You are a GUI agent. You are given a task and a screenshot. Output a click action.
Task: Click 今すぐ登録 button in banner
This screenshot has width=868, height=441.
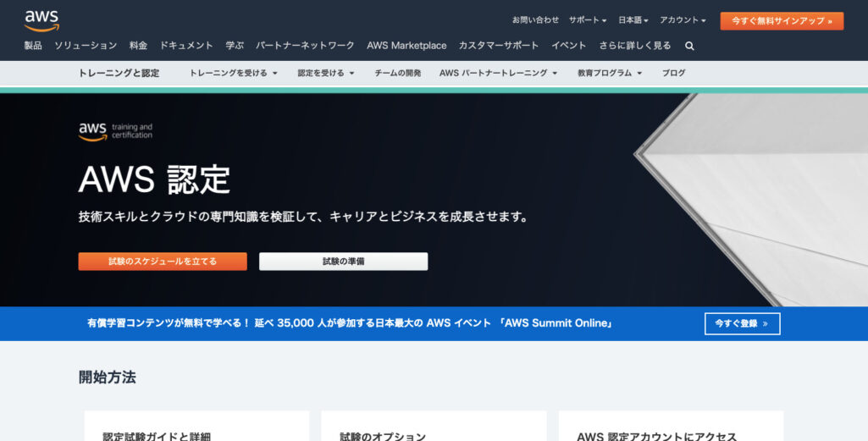pos(743,323)
